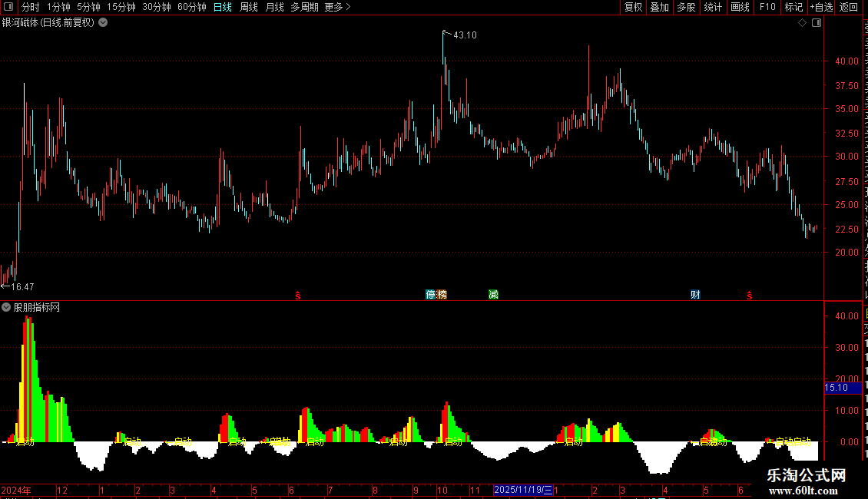Open the 多周期 multi-period view

tap(304, 7)
